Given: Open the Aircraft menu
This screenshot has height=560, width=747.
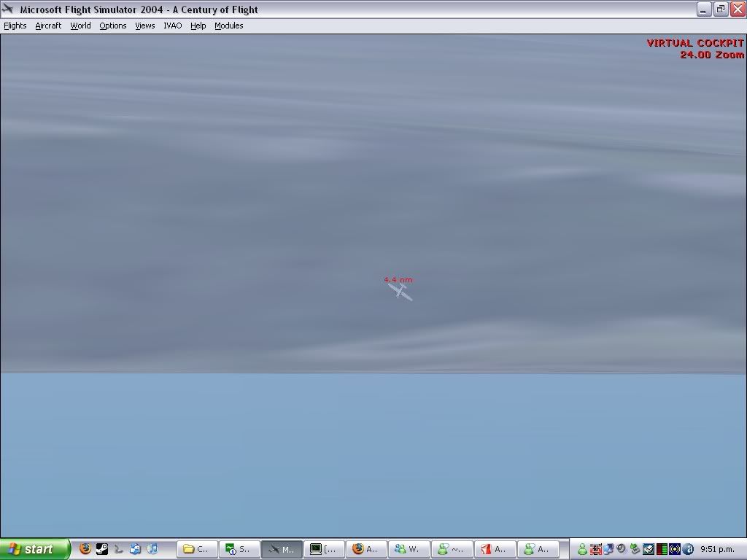Looking at the screenshot, I should click(48, 26).
